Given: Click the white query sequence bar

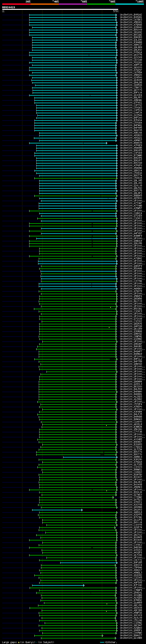Looking at the screenshot, I should click(x=60, y=10).
